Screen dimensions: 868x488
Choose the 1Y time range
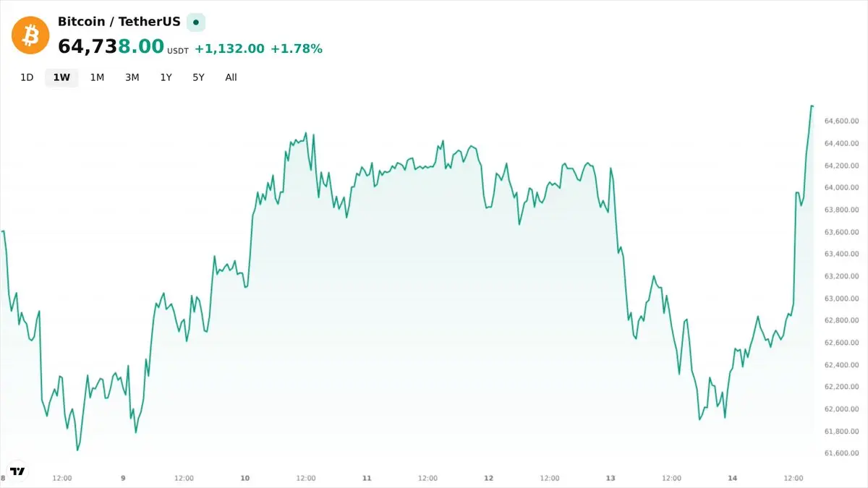point(166,77)
